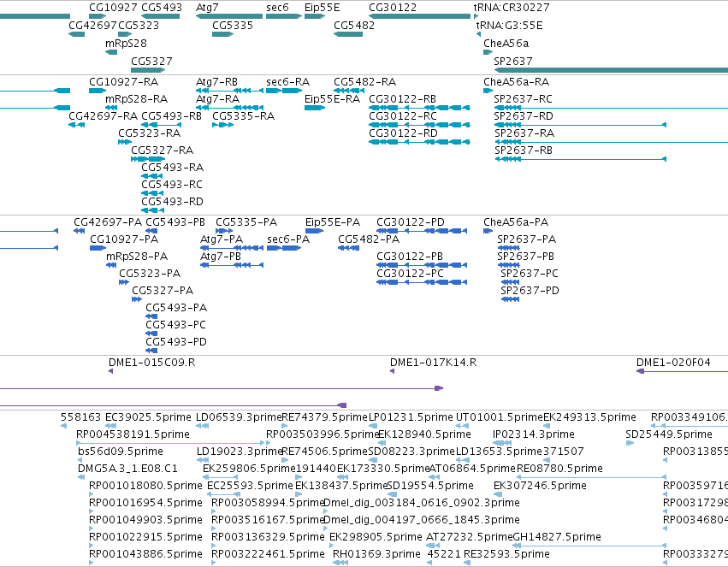Select the RE08780.5prime EST label
Screen dimensions: 728x567
pos(559,470)
